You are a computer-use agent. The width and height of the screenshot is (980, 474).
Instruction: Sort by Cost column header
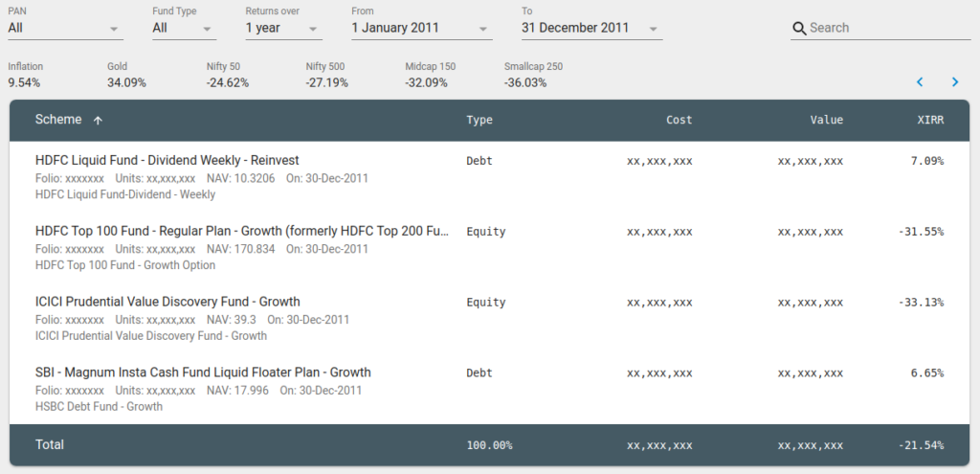click(679, 120)
